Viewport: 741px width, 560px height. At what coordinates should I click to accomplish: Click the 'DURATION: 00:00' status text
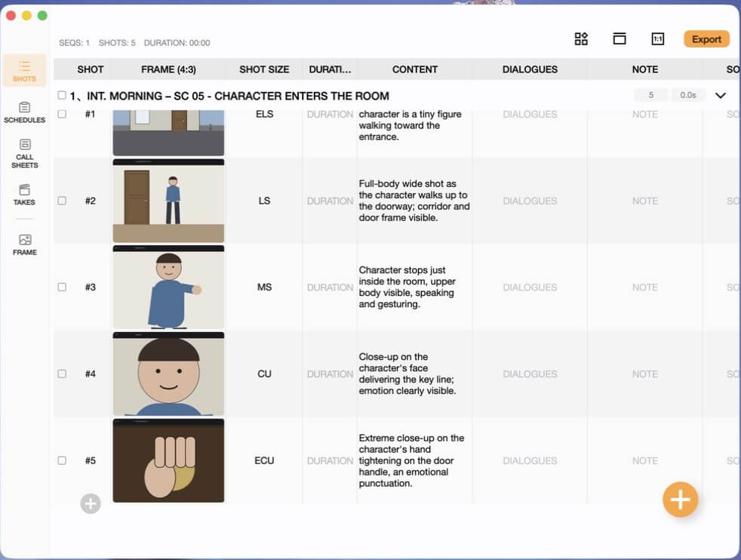click(x=177, y=43)
